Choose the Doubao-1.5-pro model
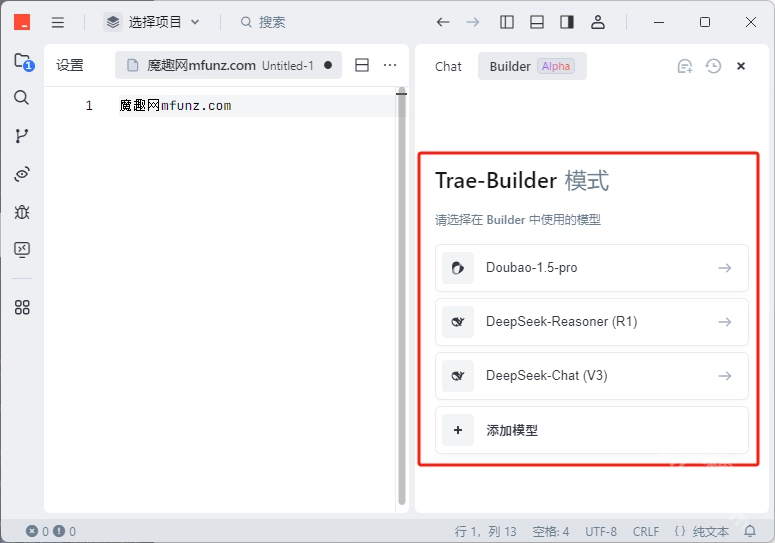This screenshot has width=775, height=543. [591, 268]
